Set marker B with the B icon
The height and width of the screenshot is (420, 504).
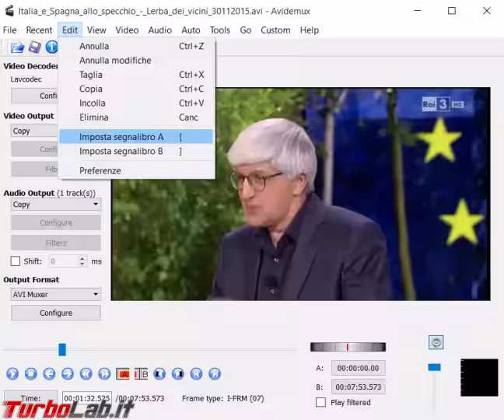point(141,374)
